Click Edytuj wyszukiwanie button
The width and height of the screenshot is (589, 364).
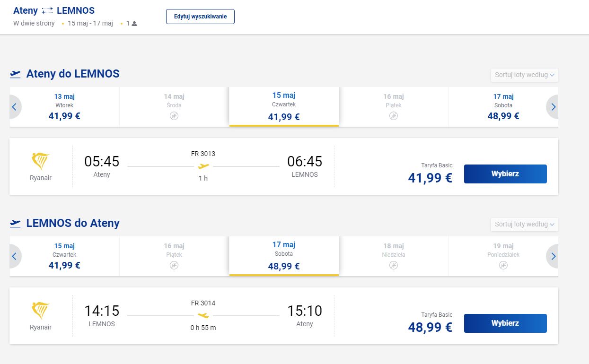click(200, 17)
